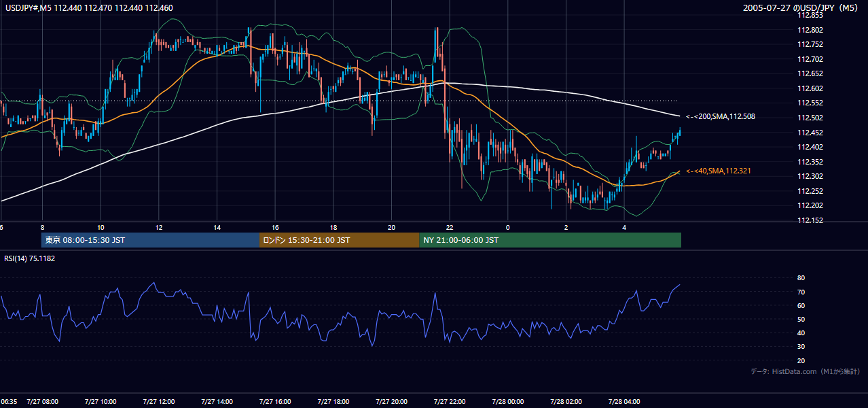Viewport: 868px width, 408px height.
Task: Click the 7/28 04:00 bottom date label
Action: [x=624, y=401]
